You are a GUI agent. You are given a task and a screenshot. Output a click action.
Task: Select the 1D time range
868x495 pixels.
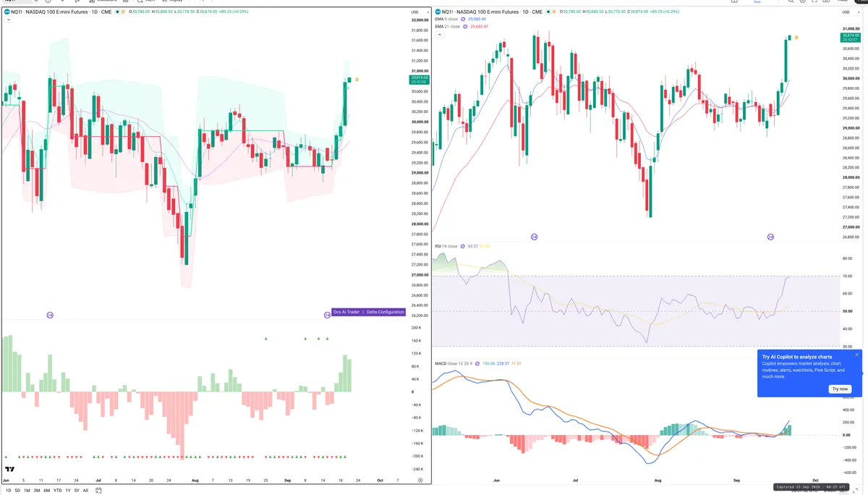(9, 491)
